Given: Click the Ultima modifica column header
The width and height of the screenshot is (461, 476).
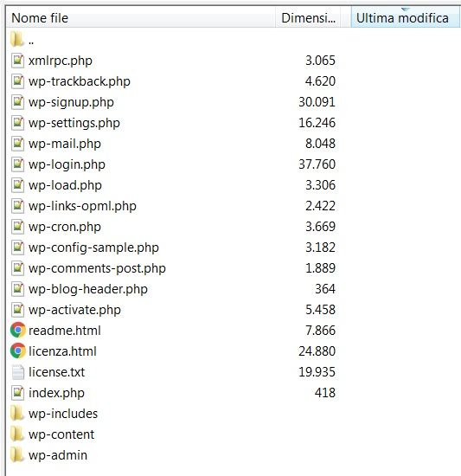Looking at the screenshot, I should 405,18.
